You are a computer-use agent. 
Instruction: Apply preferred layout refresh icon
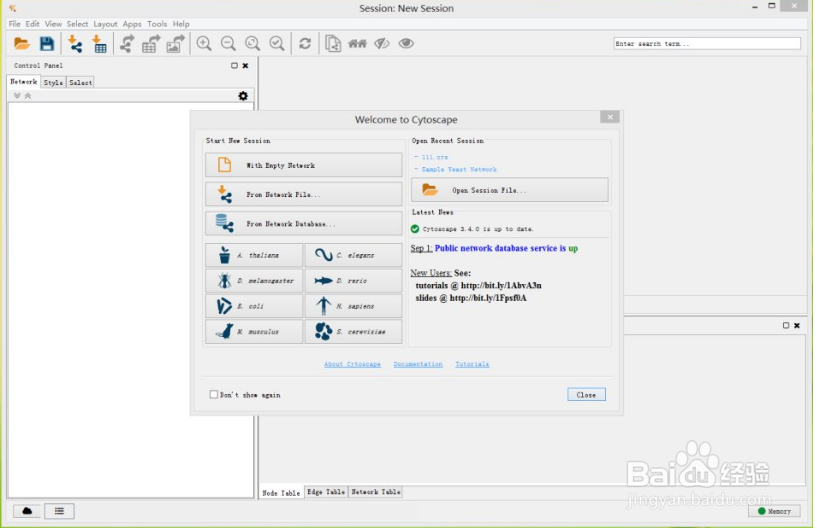pyautogui.click(x=305, y=44)
